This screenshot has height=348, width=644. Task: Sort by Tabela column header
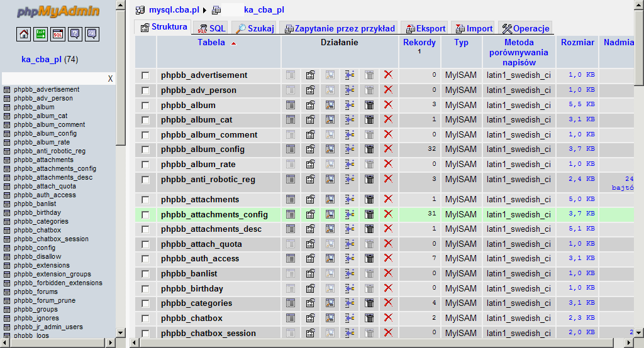[x=211, y=42]
